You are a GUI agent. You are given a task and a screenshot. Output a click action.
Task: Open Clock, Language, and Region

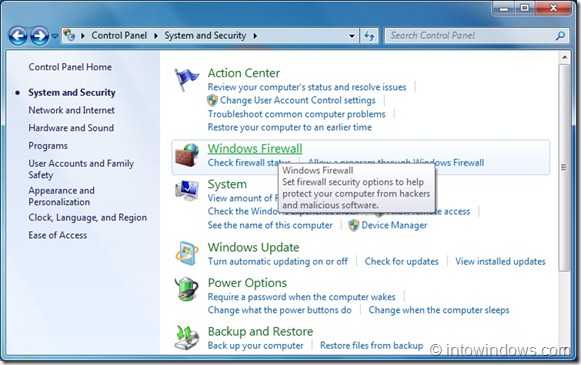point(88,218)
